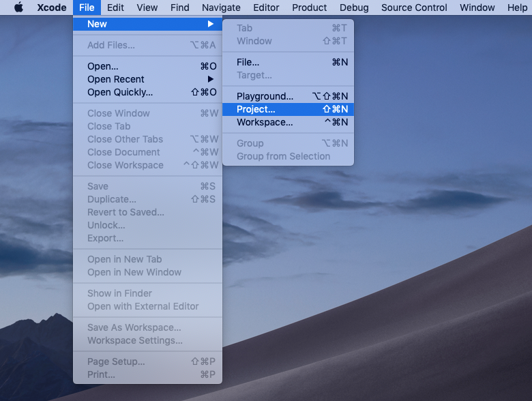Click the Close Workspace entry
The width and height of the screenshot is (532, 401).
147,165
